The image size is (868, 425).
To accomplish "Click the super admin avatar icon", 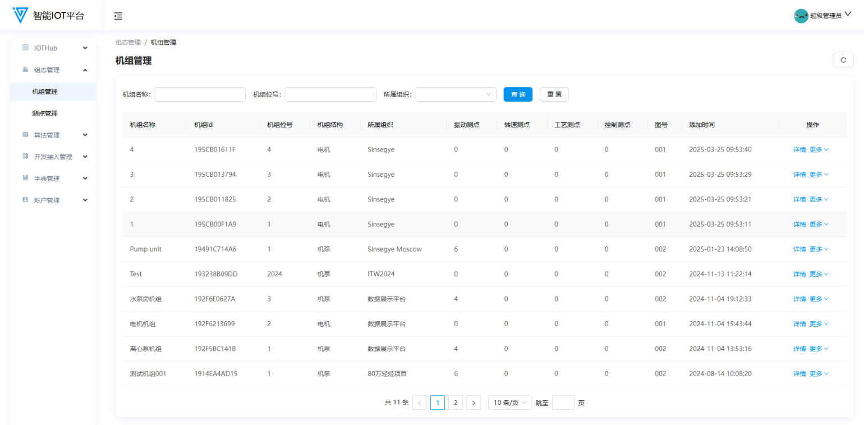I will pyautogui.click(x=801, y=16).
